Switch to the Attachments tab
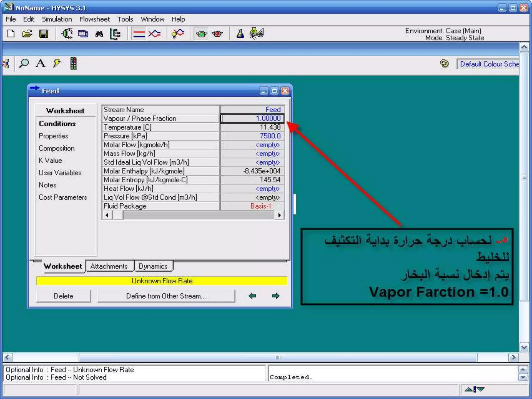532x399 pixels. 109,266
